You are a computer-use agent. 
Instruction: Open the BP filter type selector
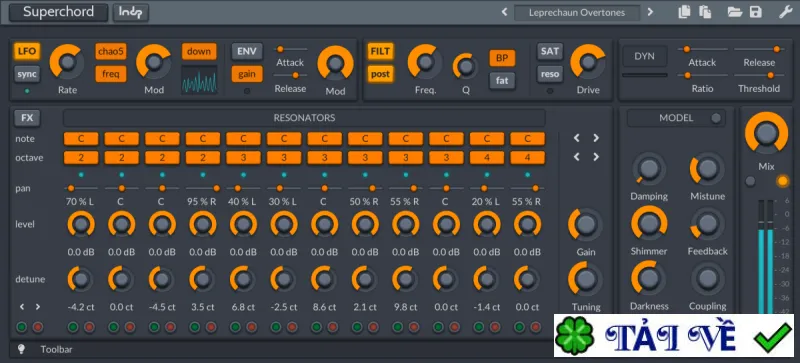tap(502, 58)
